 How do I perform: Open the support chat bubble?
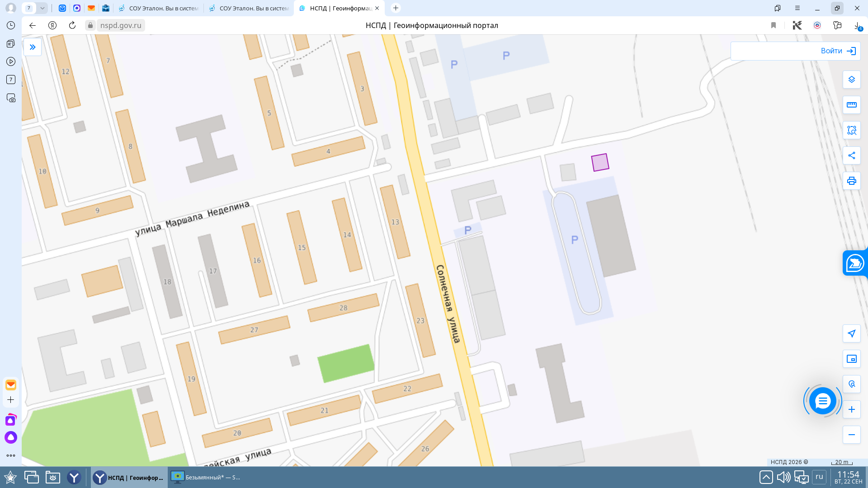tap(822, 401)
